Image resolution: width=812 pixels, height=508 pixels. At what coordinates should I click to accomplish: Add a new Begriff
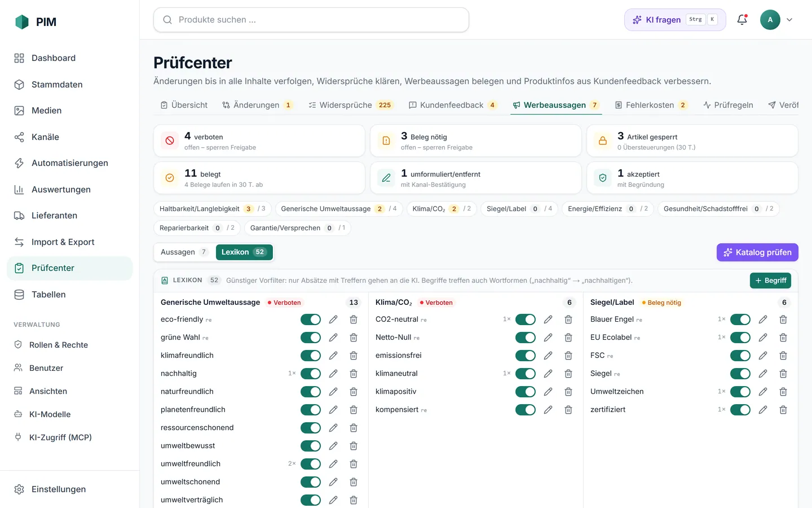tap(770, 281)
